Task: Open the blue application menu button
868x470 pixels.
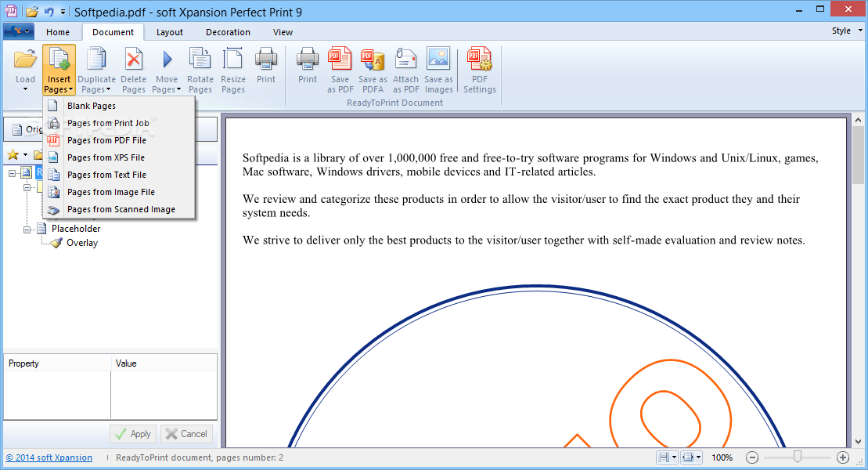Action: coord(18,31)
